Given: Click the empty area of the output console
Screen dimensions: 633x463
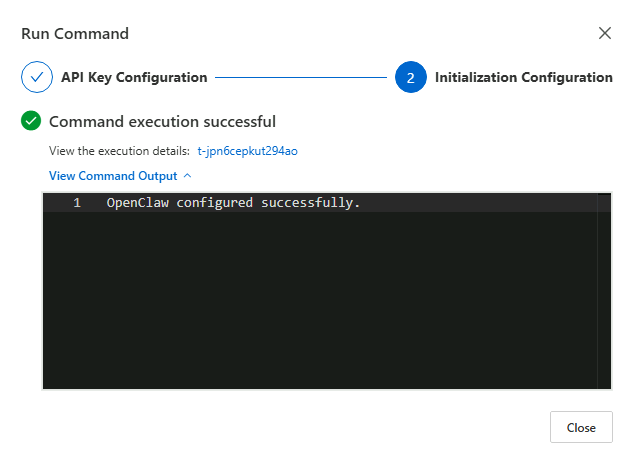Looking at the screenshot, I should [320, 300].
